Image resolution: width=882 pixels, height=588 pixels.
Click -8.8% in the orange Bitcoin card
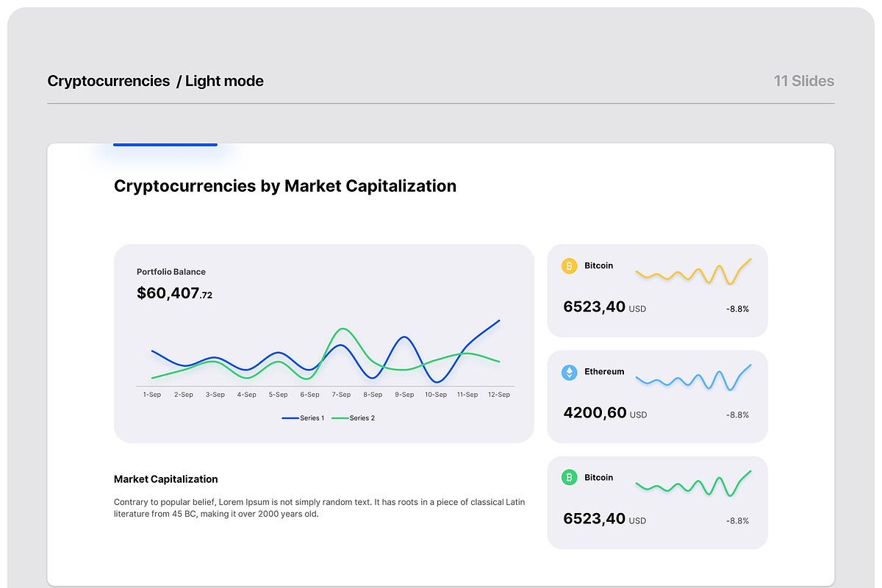(737, 309)
